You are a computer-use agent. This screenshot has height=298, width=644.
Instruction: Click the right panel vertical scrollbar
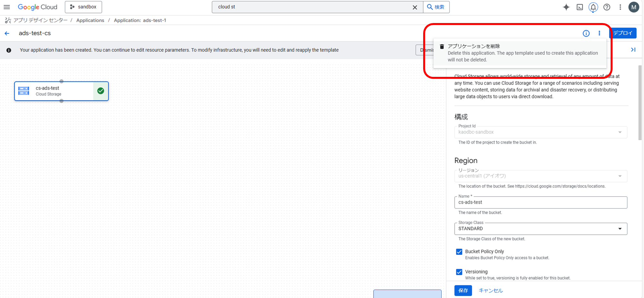(x=640, y=103)
